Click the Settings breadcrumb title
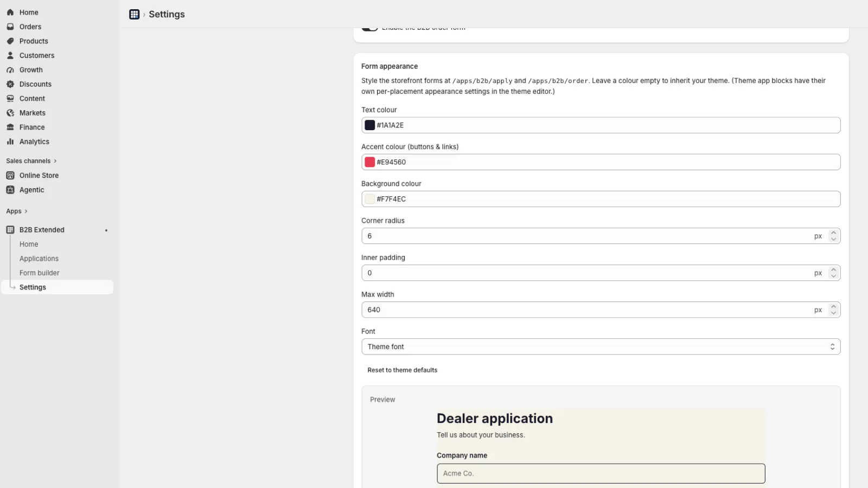Image resolution: width=868 pixels, height=488 pixels. (167, 14)
